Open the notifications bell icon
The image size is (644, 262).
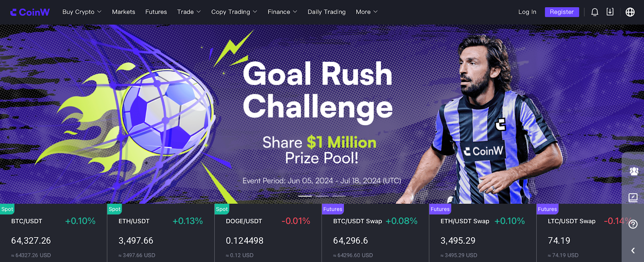(x=594, y=12)
